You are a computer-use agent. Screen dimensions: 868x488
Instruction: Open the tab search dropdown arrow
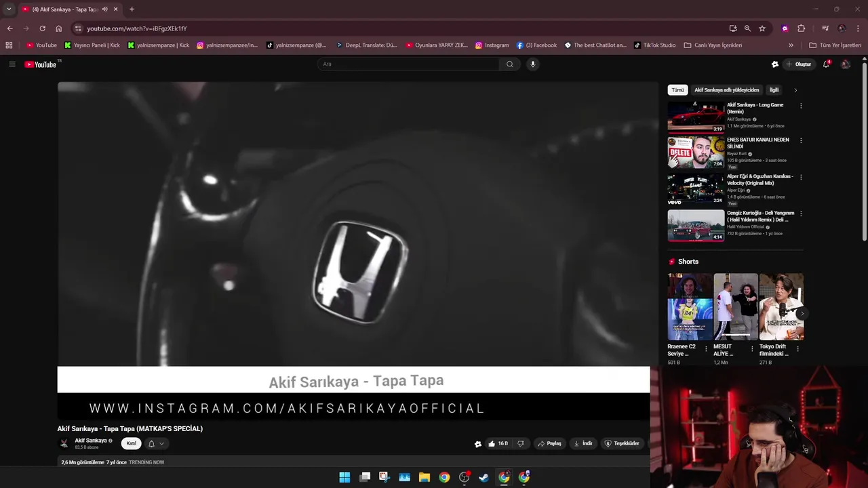[9, 9]
